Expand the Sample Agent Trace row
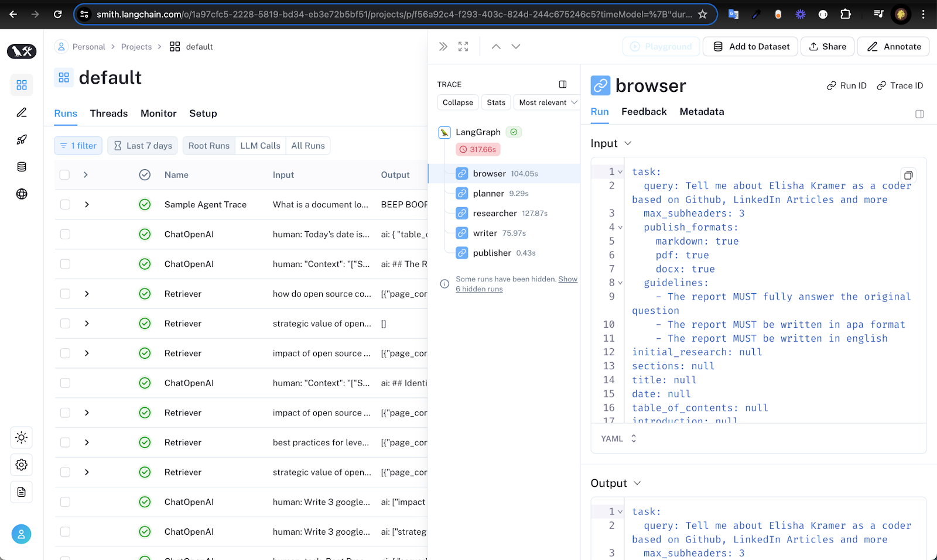Viewport: 937px width, 560px height. point(87,205)
